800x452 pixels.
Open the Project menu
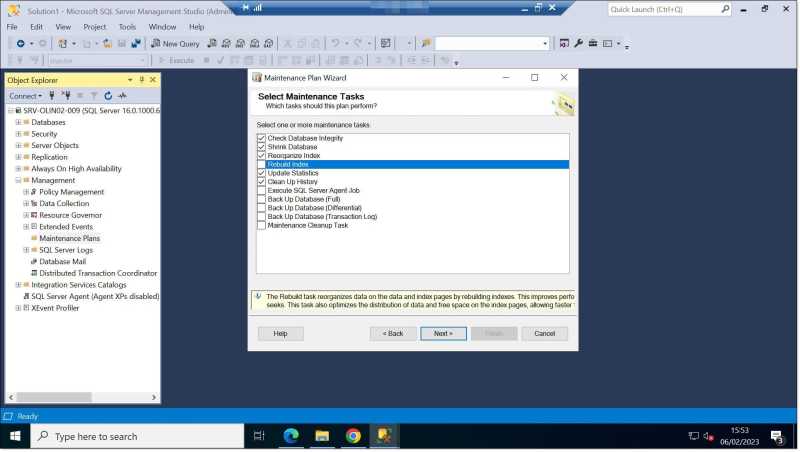coord(94,27)
